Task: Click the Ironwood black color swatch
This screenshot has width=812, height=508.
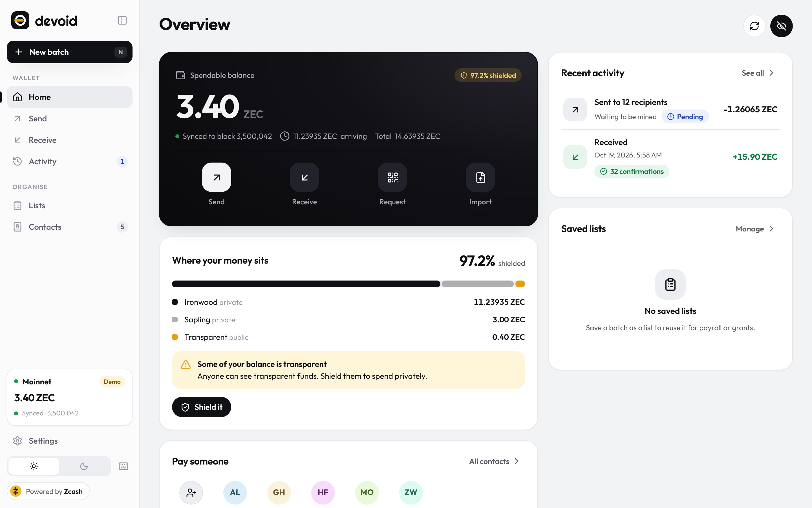Action: coord(175,302)
